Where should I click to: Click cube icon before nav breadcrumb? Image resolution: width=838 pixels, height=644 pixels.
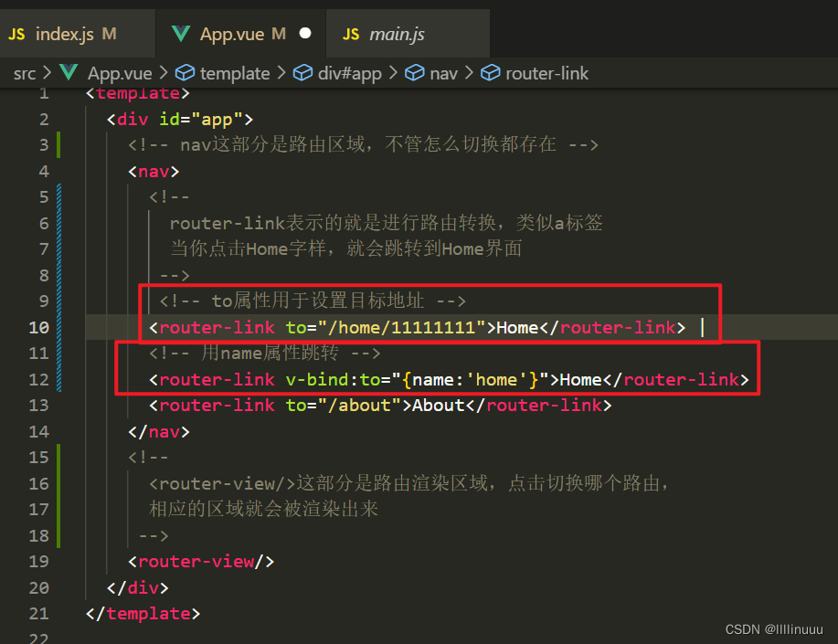(414, 72)
